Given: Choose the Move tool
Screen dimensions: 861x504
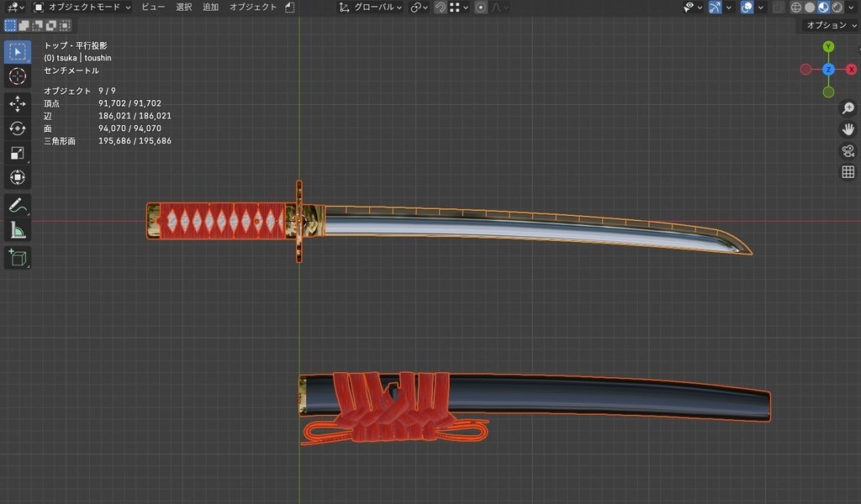Looking at the screenshot, I should (x=17, y=103).
